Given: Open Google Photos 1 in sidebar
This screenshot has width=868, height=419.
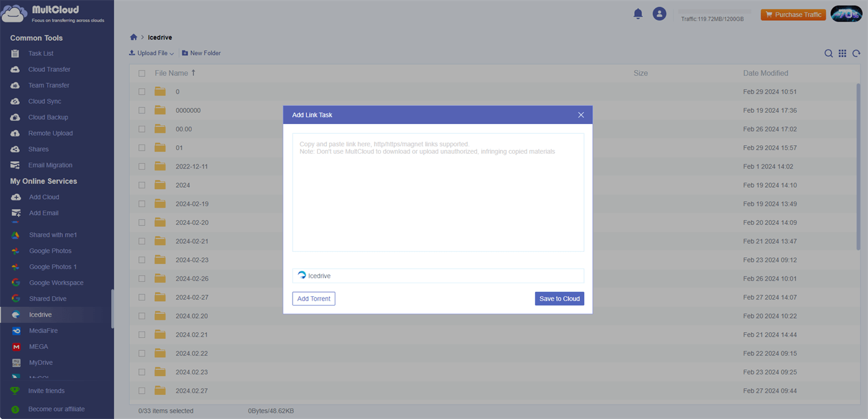Looking at the screenshot, I should (x=53, y=267).
